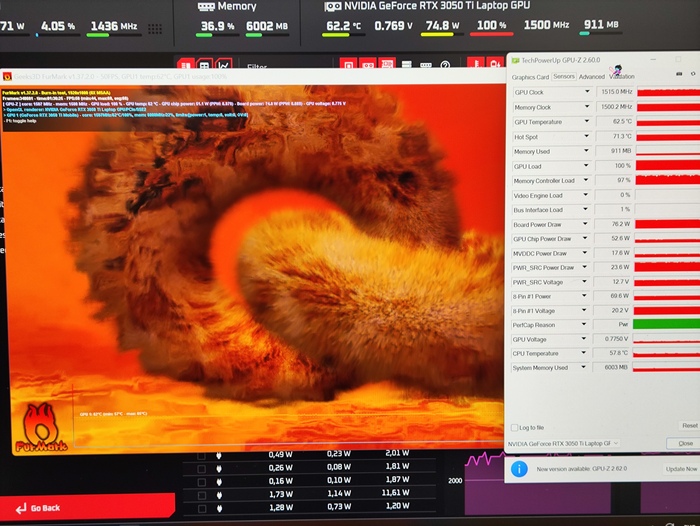Click the FurMark window title bar icon
The height and width of the screenshot is (526, 700).
[7, 76]
